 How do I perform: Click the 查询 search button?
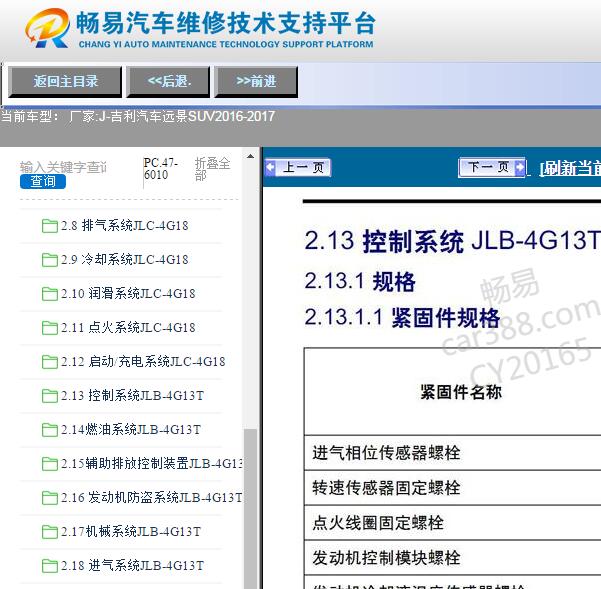click(43, 181)
